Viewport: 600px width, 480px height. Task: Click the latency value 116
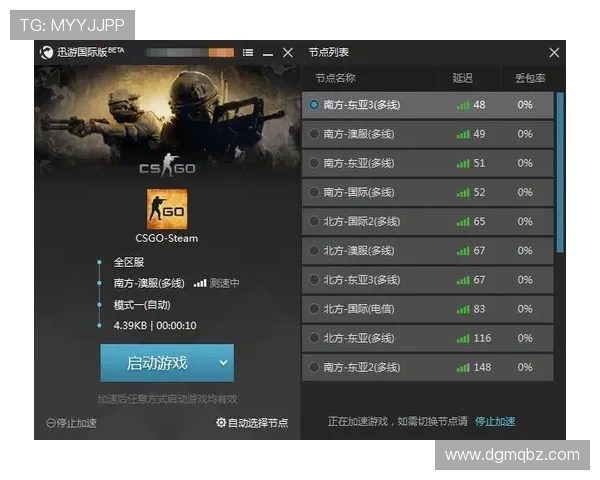click(x=482, y=338)
